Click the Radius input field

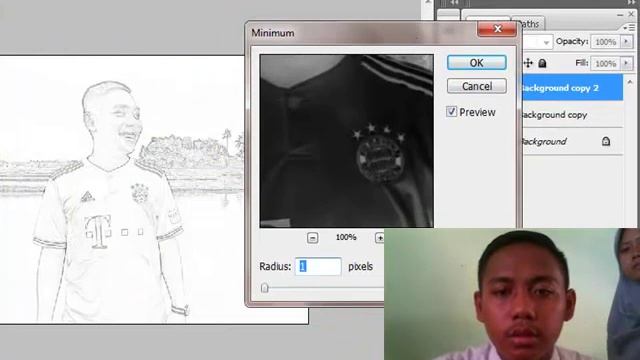point(318,267)
